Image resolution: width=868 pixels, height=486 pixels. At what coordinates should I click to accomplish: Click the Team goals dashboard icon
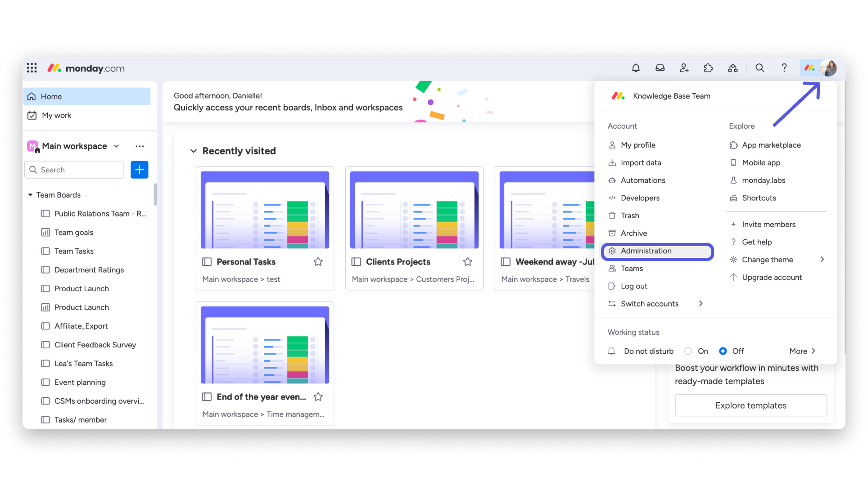pyautogui.click(x=45, y=232)
